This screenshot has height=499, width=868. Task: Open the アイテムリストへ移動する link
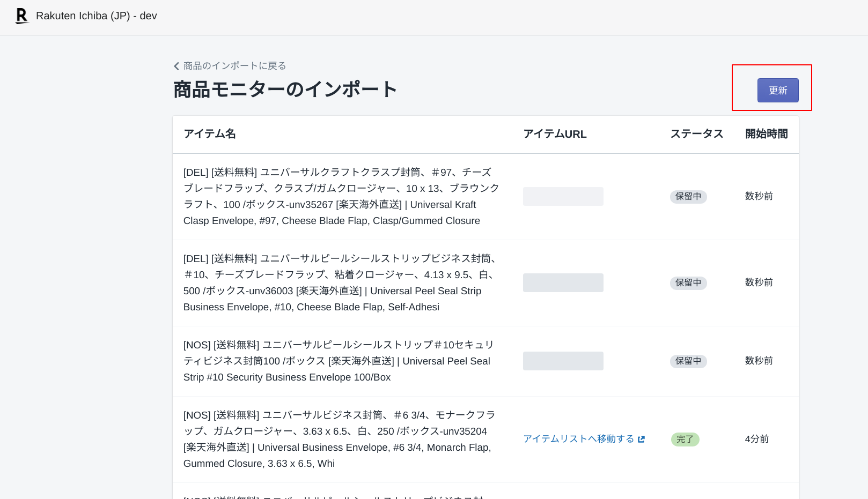click(578, 439)
